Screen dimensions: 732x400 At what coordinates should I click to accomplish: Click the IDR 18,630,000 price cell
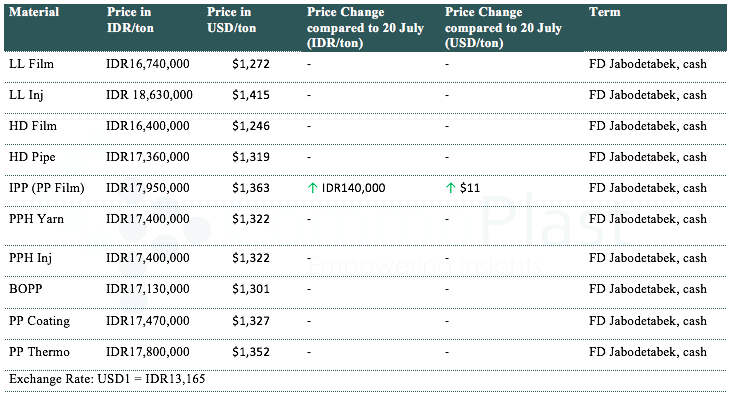[148, 95]
